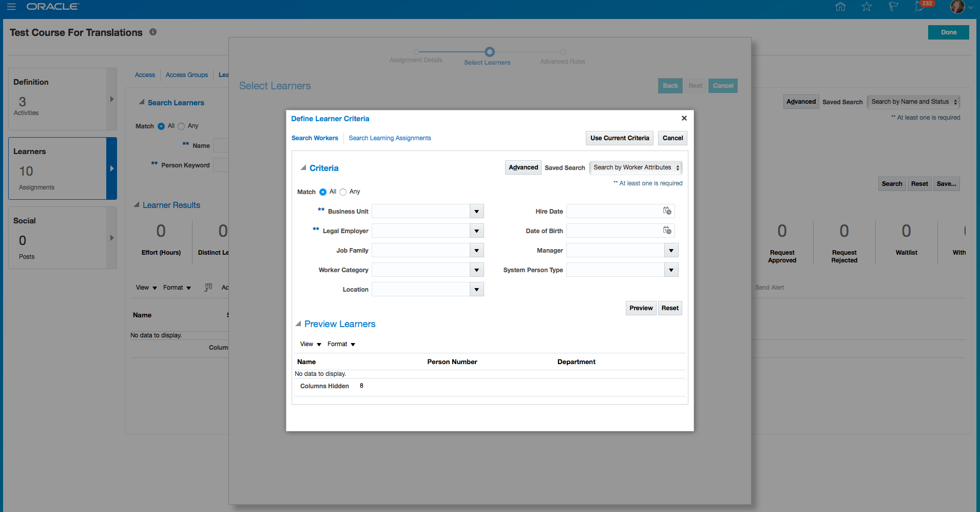Image resolution: width=980 pixels, height=512 pixels.
Task: Click the Preview button
Action: click(641, 308)
